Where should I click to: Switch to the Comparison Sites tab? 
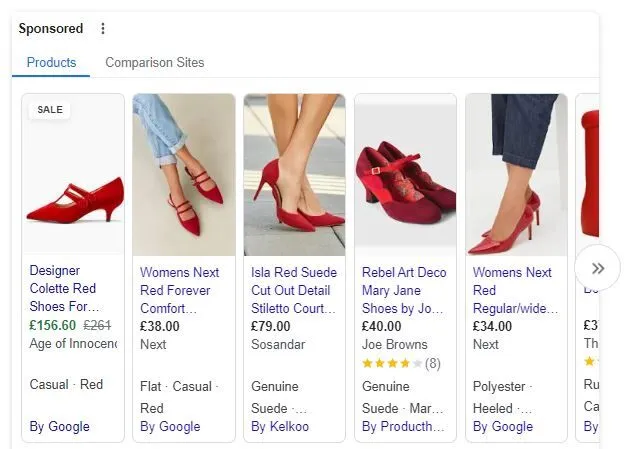point(155,62)
